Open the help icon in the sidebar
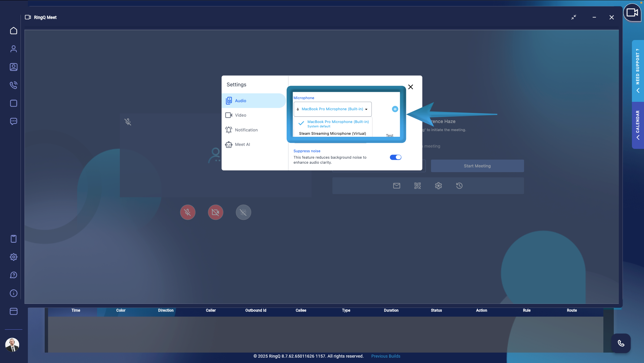The height and width of the screenshot is (363, 644). pos(13,275)
